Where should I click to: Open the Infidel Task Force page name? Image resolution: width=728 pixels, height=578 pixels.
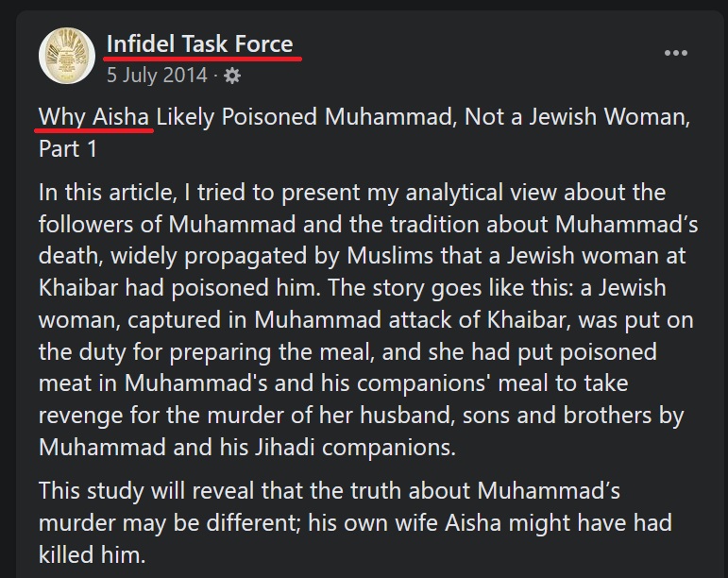pos(199,43)
